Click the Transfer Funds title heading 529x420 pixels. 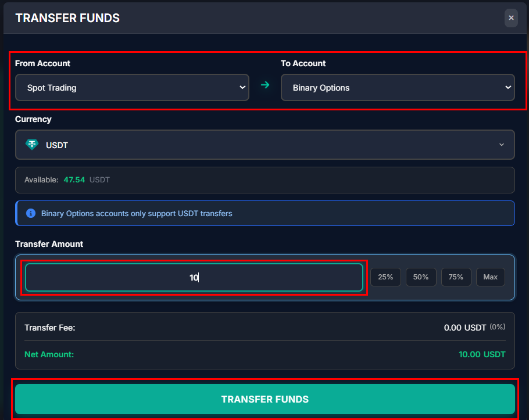[x=67, y=18]
